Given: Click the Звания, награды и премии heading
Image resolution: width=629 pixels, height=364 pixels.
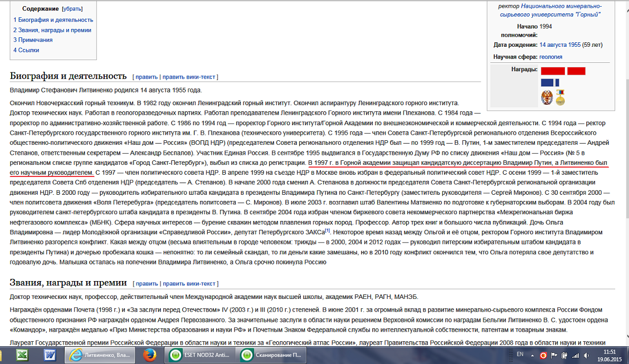Looking at the screenshot, I should pos(68,283).
